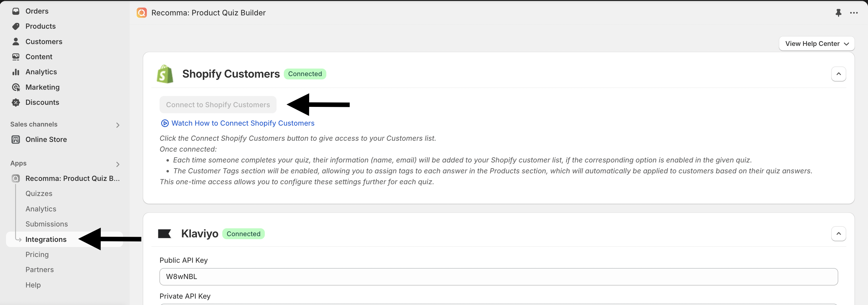Click the Orders icon in sidebar
The width and height of the screenshot is (868, 305).
coord(16,11)
